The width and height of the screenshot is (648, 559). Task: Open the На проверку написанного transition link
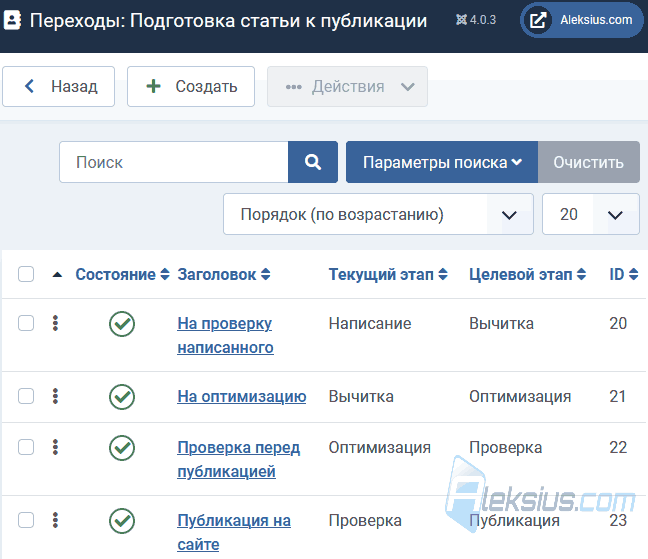(225, 335)
